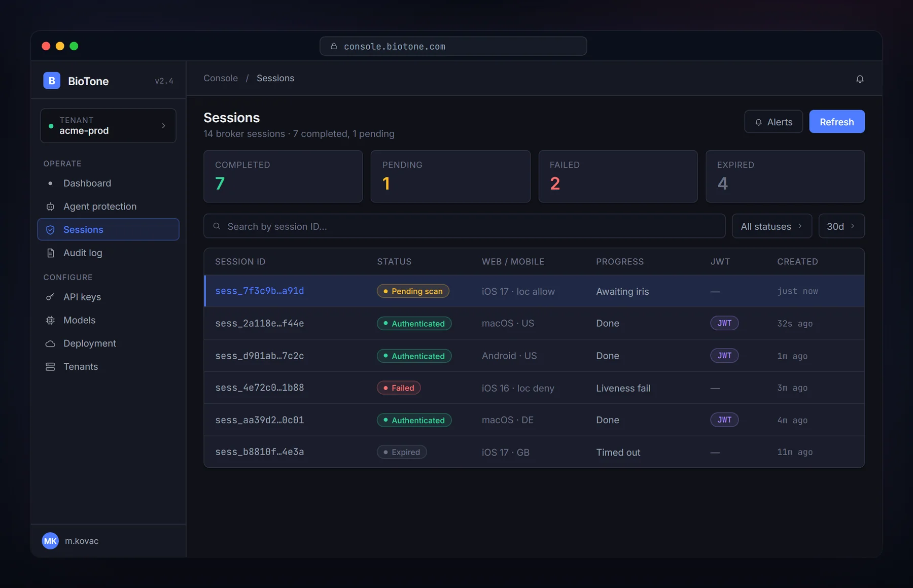
Task: Click the Tenants server icon
Action: [50, 366]
